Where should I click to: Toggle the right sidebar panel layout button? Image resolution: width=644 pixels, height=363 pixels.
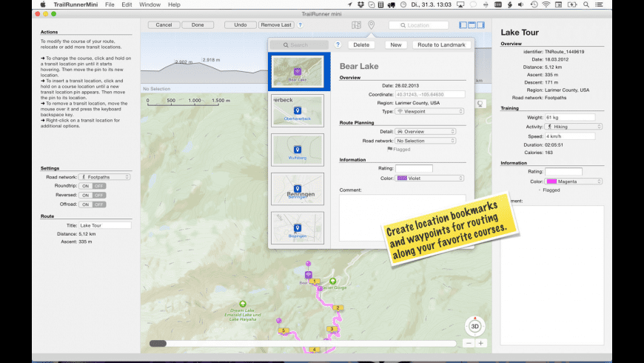pyautogui.click(x=480, y=25)
